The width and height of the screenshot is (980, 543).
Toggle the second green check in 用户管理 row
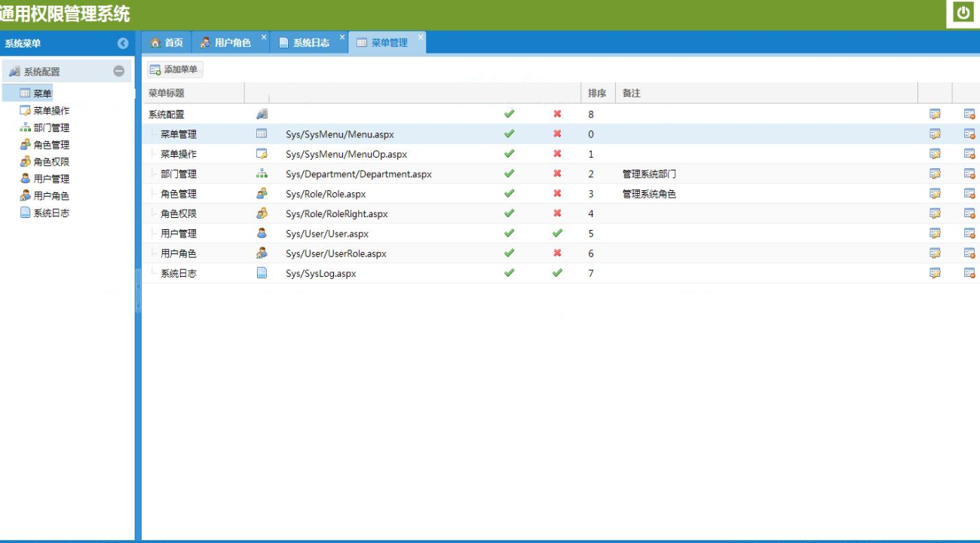pyautogui.click(x=557, y=233)
